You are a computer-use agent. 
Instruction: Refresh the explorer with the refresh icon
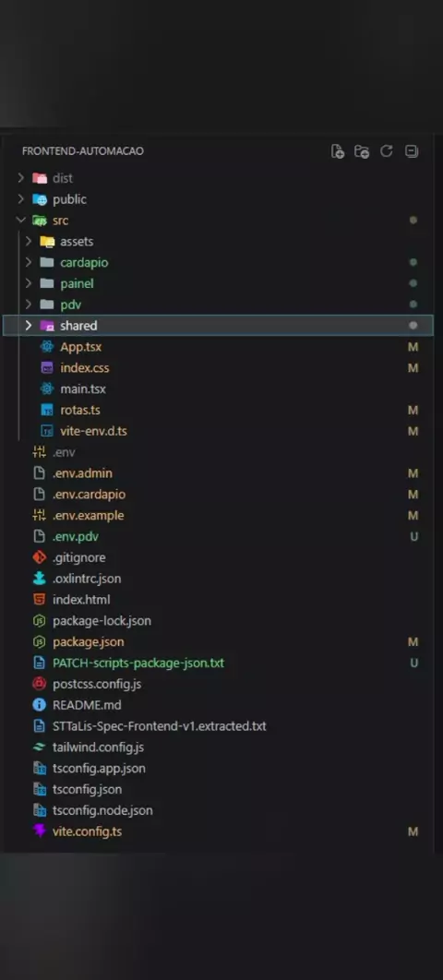(387, 151)
